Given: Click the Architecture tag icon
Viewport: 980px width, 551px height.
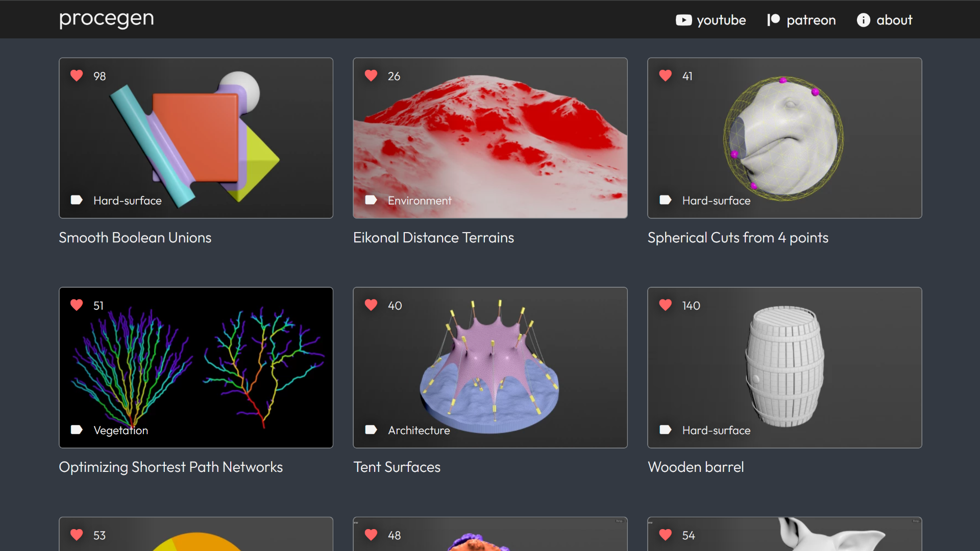Looking at the screenshot, I should [371, 430].
